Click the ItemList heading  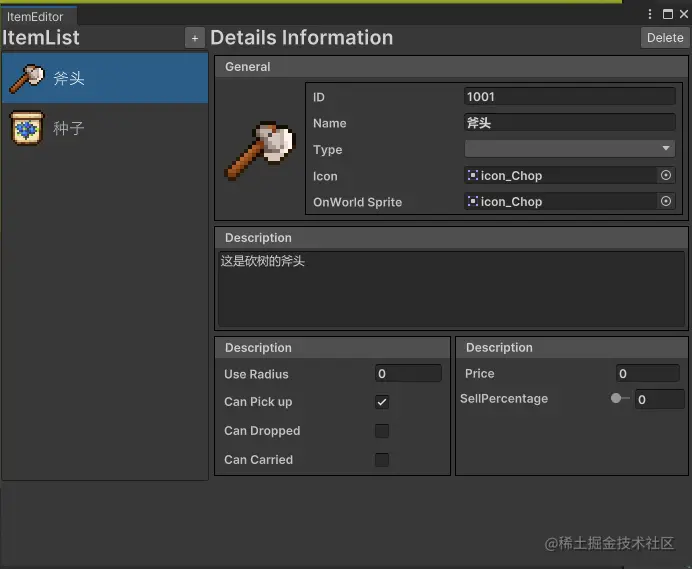41,38
